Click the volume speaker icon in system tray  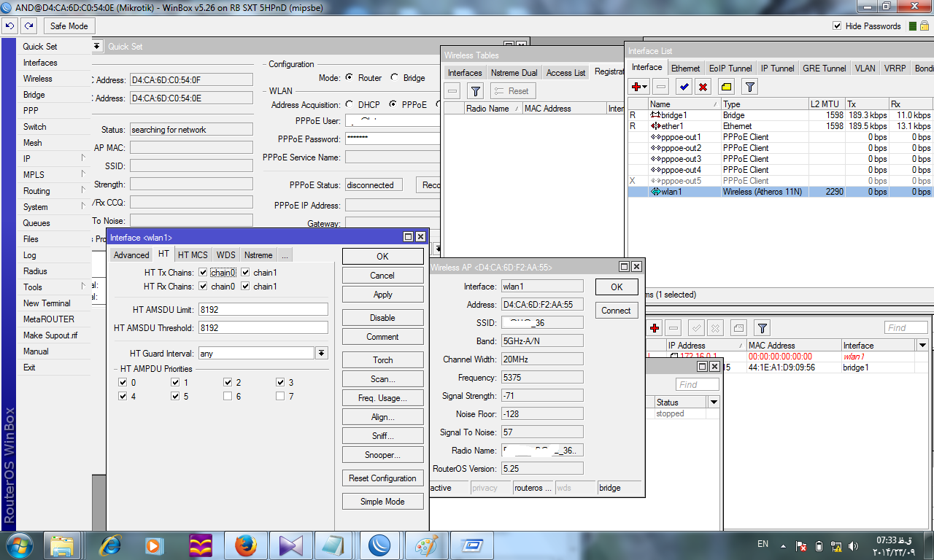(x=854, y=545)
